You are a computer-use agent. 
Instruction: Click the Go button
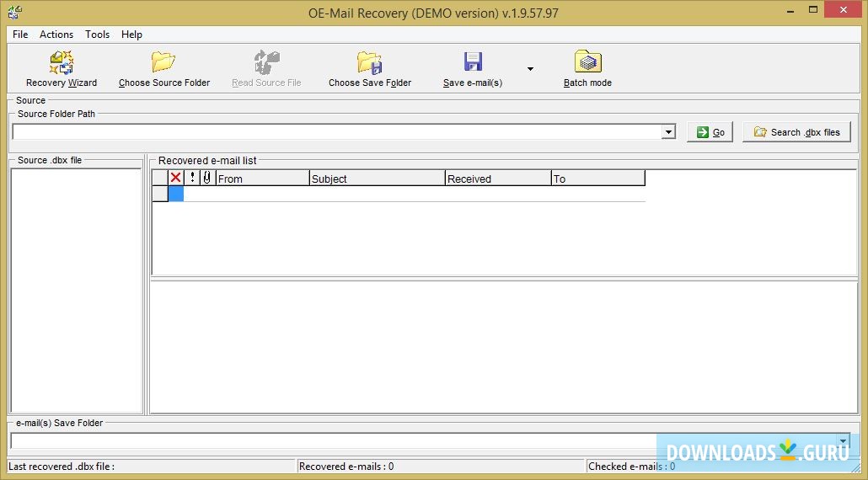coord(710,132)
